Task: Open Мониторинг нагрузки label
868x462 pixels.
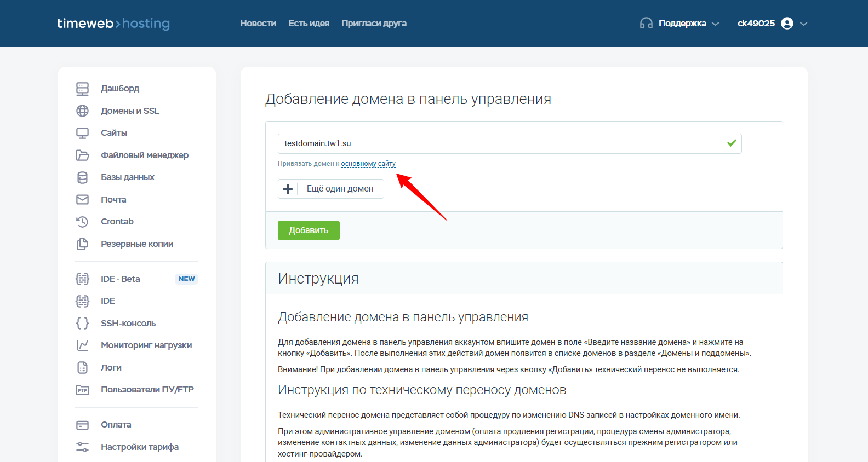Action: coord(146,345)
